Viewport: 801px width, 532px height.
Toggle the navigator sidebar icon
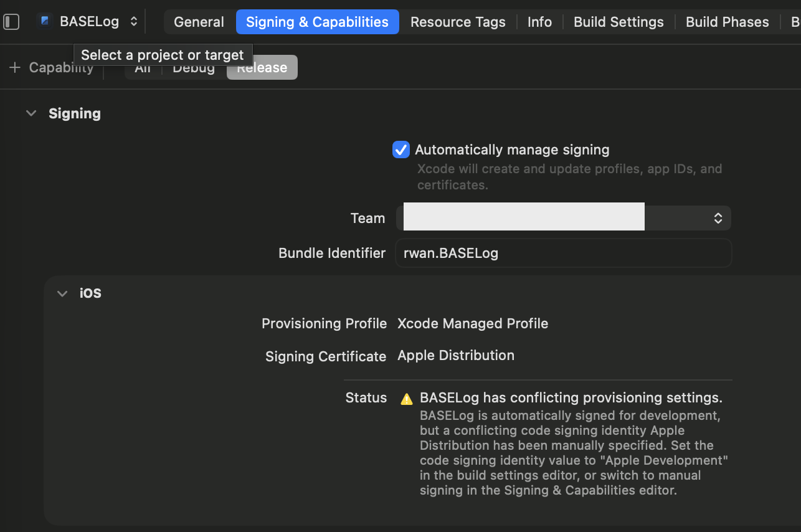tap(11, 22)
